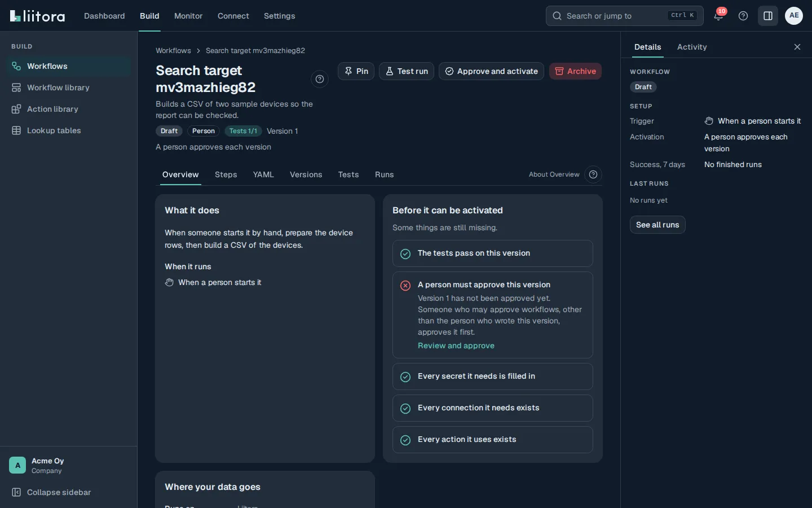Start a Test run

407,71
